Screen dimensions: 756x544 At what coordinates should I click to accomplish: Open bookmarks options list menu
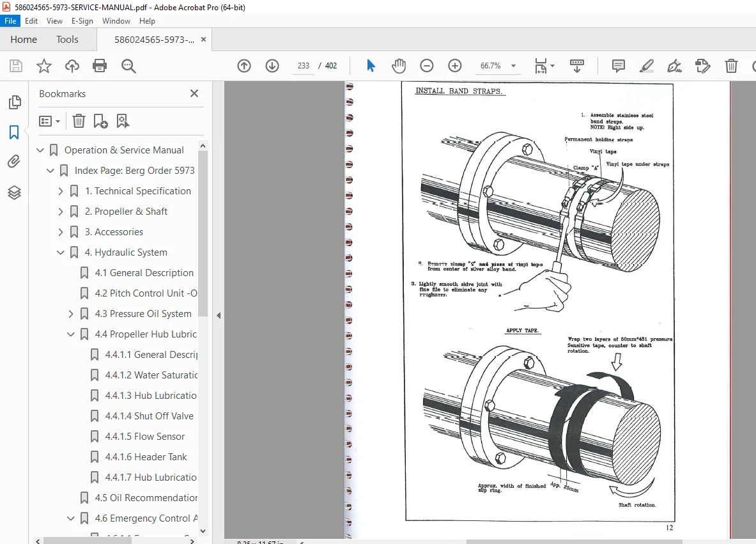coord(49,121)
